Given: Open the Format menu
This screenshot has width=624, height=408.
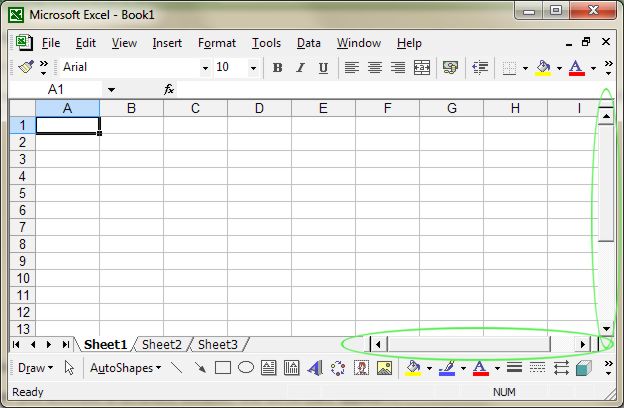Looking at the screenshot, I should [x=217, y=43].
